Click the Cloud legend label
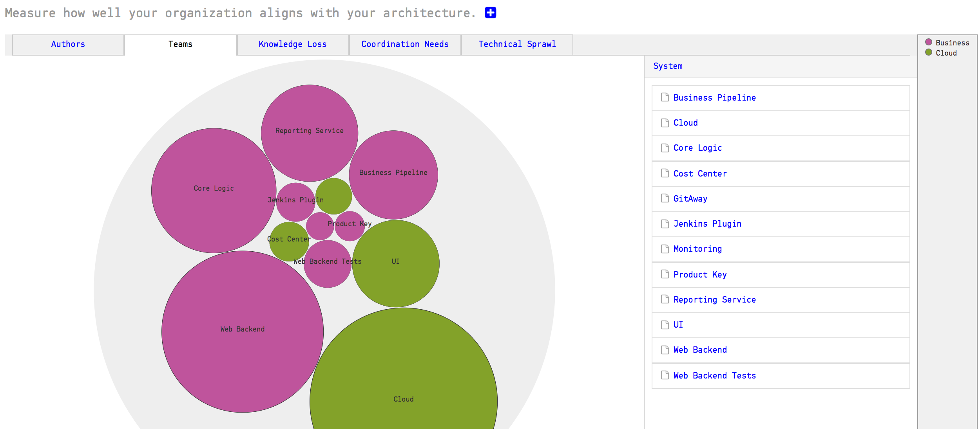 tap(946, 53)
